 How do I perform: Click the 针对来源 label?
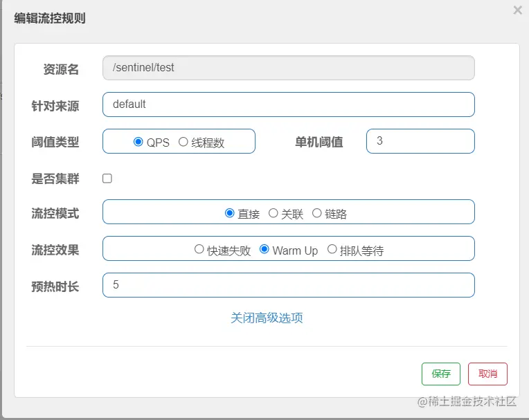[x=55, y=106]
